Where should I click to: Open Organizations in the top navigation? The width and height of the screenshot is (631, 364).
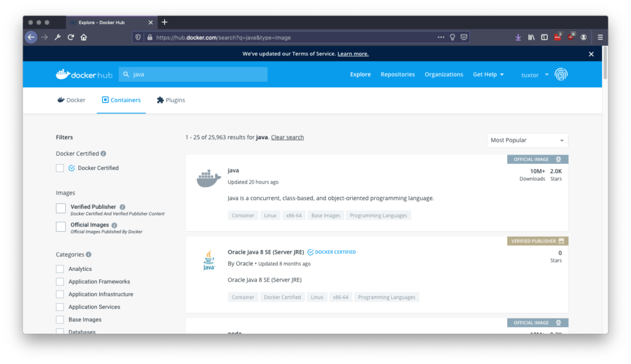444,75
